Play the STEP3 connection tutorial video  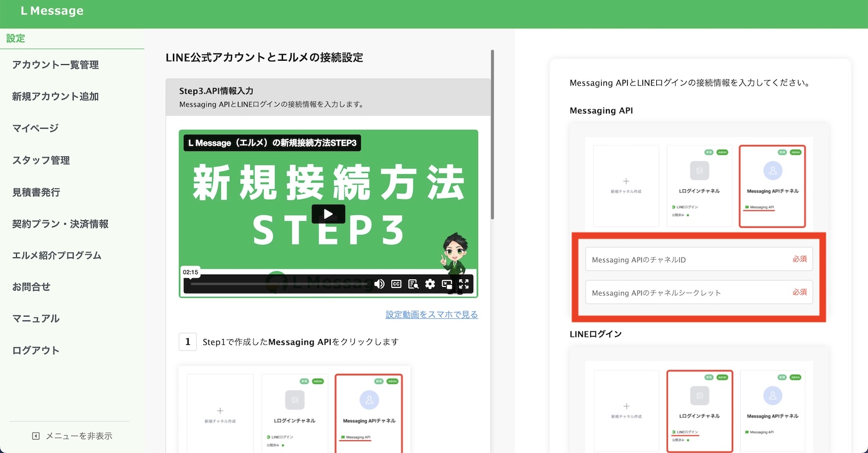pyautogui.click(x=328, y=214)
